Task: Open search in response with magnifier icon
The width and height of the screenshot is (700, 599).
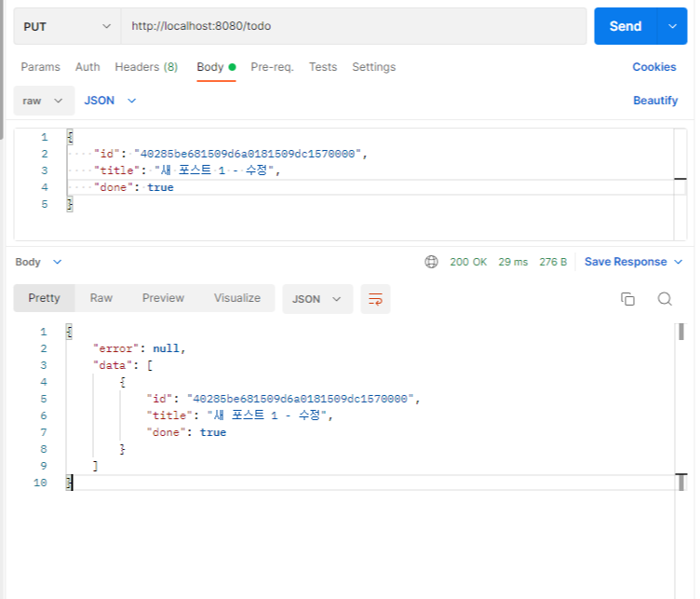Action: tap(665, 299)
